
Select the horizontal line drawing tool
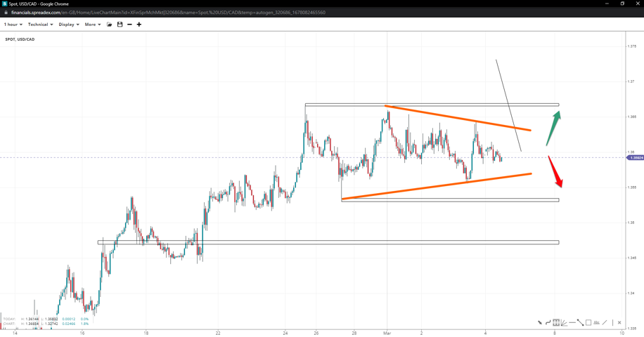572,323
